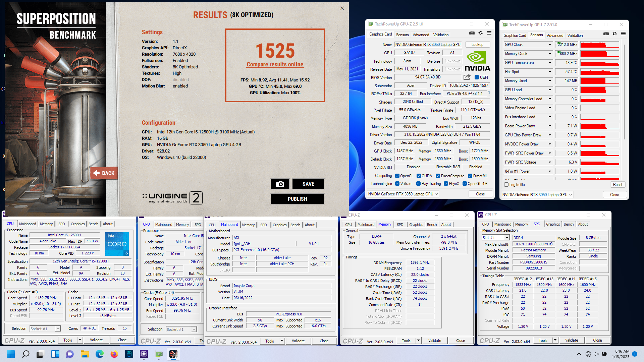
Task: Click the screenshot camera icon in GPU-Z Graphics Card window
Action: click(x=472, y=33)
